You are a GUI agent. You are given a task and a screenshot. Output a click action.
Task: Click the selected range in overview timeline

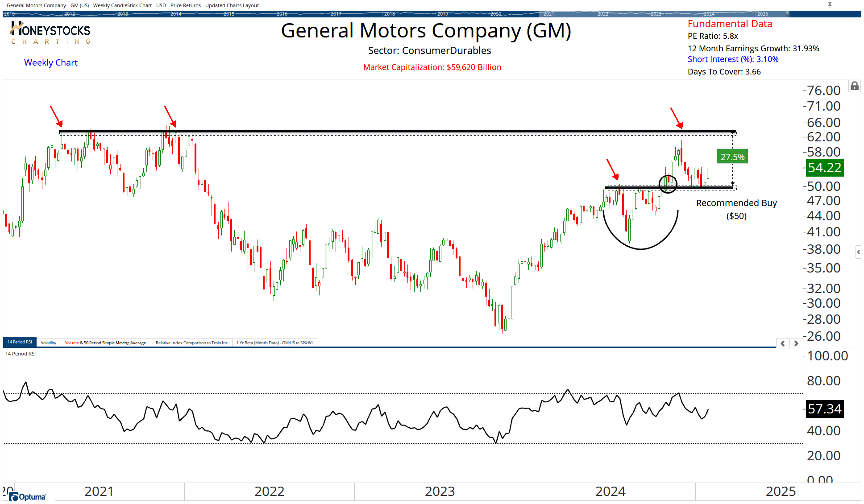click(664, 14)
